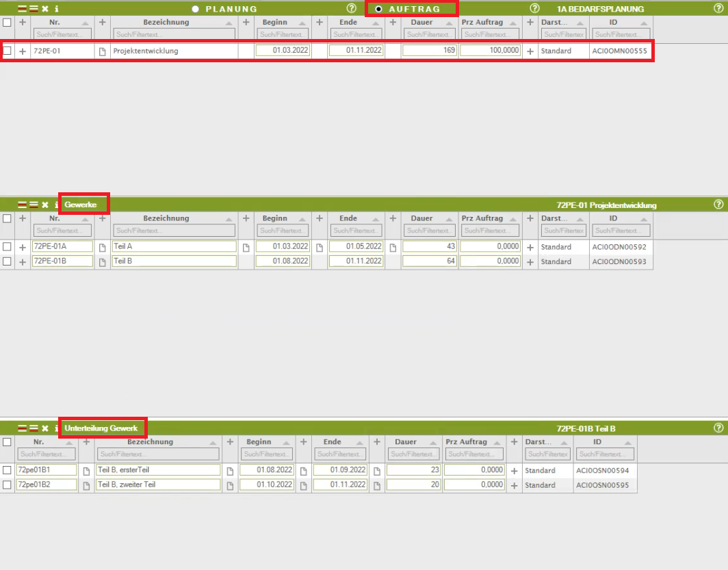Open the Gewerke panel title tab

click(x=85, y=205)
